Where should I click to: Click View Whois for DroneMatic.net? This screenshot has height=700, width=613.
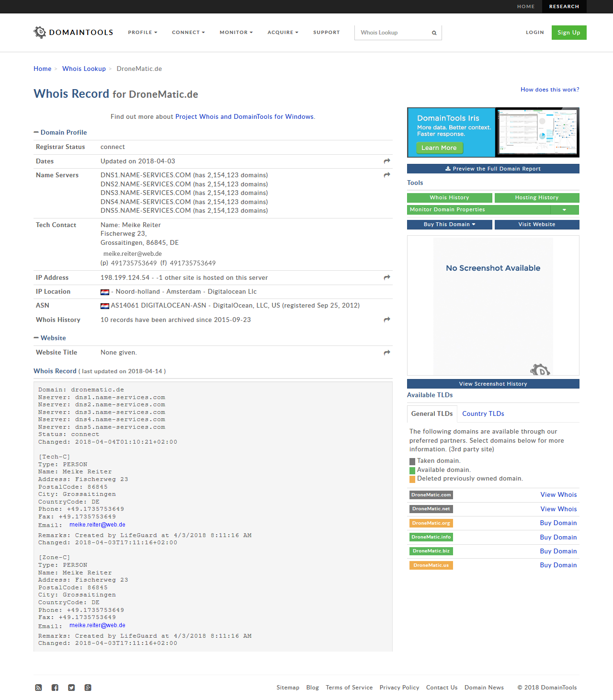558,509
